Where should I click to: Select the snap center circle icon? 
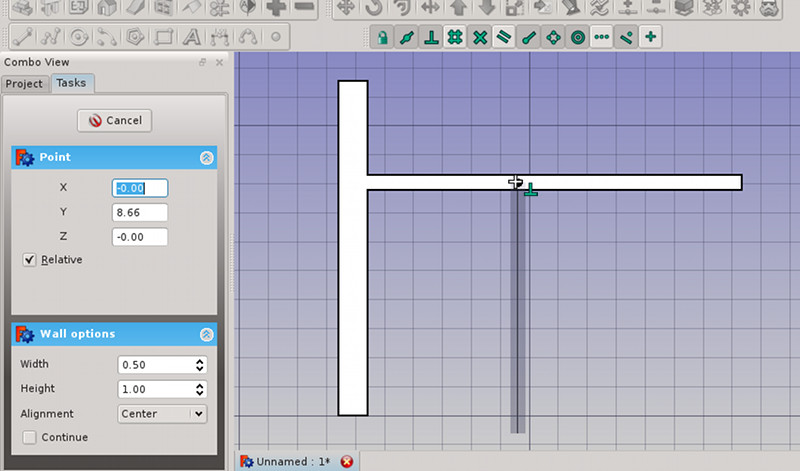coord(578,37)
